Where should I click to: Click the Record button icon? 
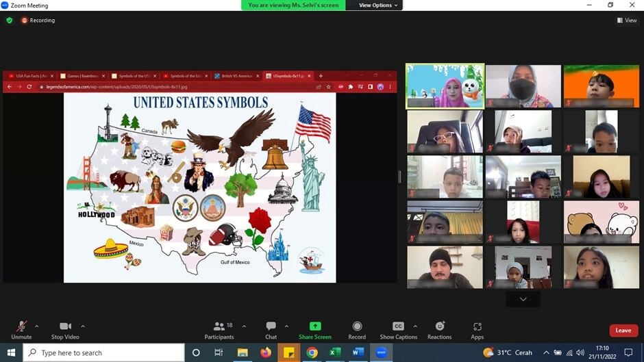357,326
